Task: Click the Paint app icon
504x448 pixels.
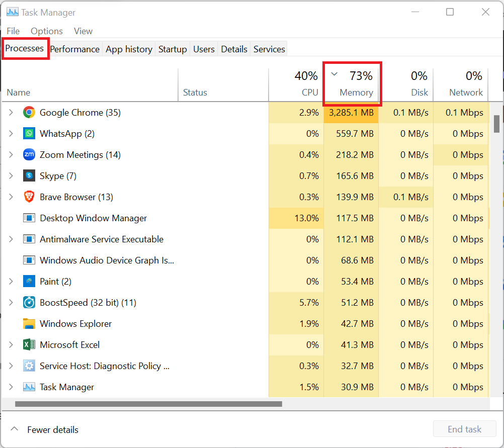Action: tap(29, 282)
